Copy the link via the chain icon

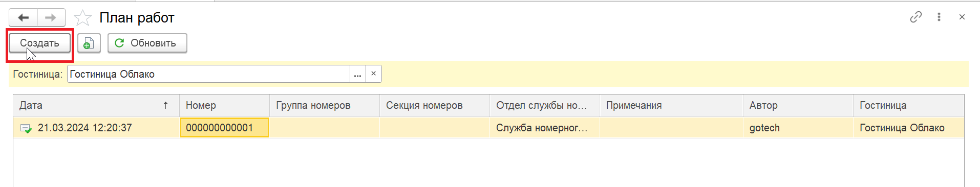[x=916, y=17]
